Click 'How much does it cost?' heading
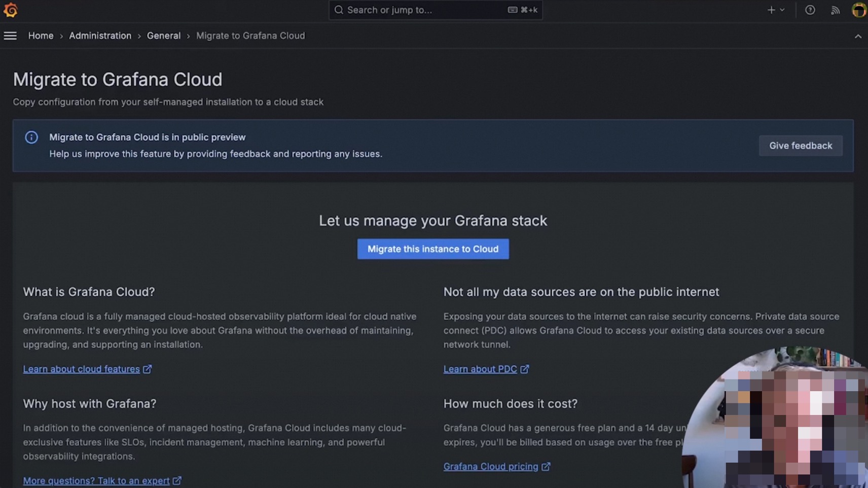Viewport: 868px width, 488px height. tap(511, 404)
